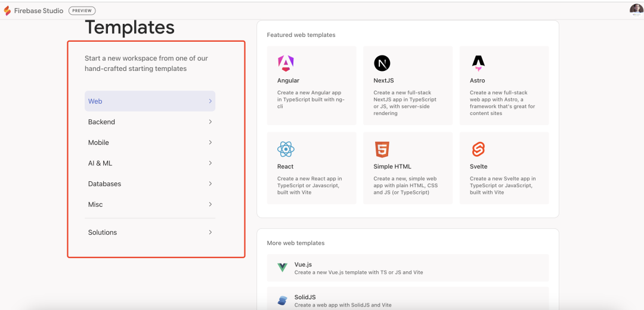Select the Mobile templates category
644x310 pixels.
click(x=150, y=142)
